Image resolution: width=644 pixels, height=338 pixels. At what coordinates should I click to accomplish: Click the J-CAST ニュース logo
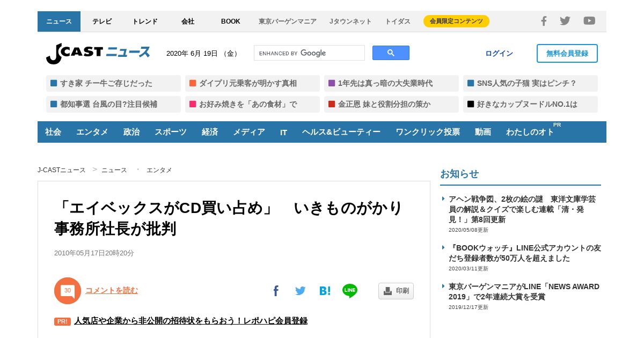[98, 54]
